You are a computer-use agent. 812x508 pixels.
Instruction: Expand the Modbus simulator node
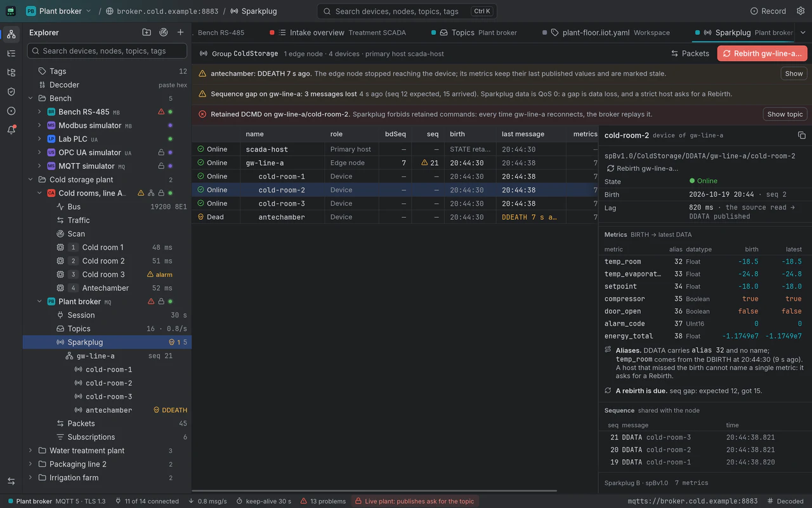(39, 126)
